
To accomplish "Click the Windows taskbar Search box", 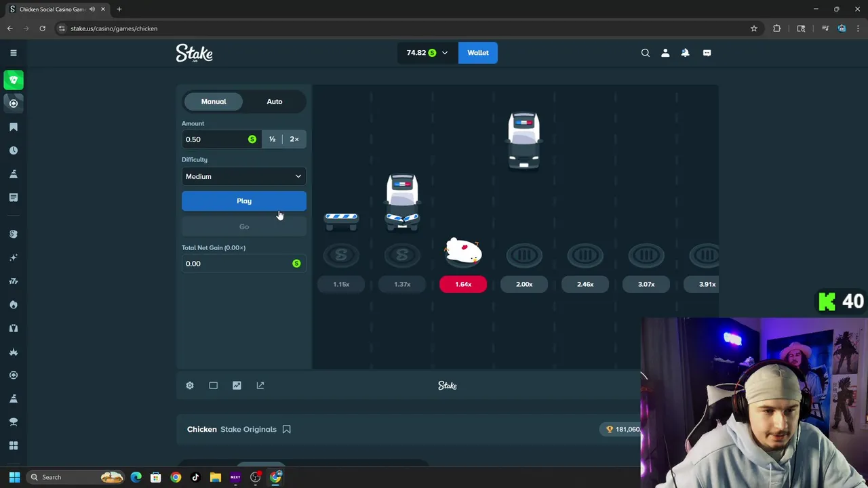I will point(77,477).
